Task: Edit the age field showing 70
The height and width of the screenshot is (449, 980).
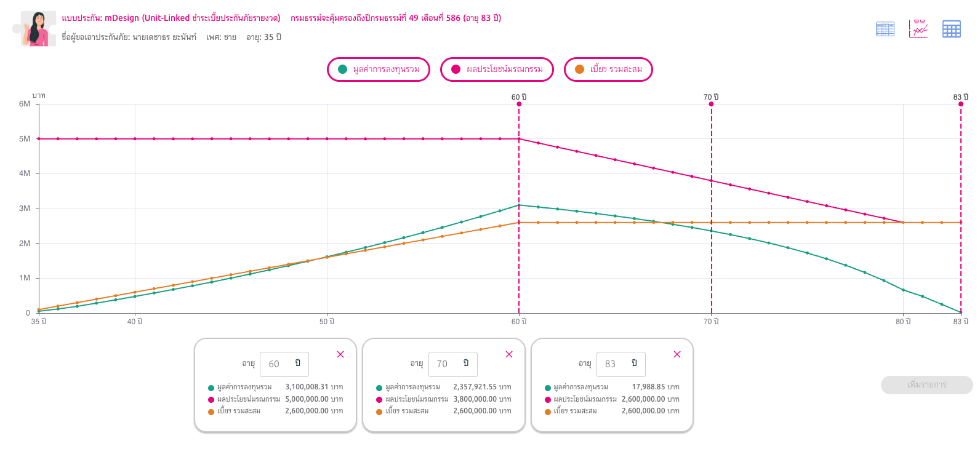Action: [452, 364]
